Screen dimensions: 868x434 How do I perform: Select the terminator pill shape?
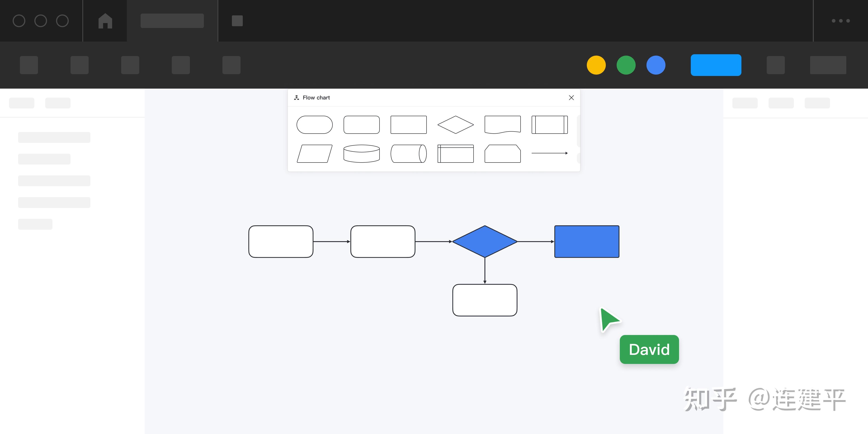tap(314, 125)
